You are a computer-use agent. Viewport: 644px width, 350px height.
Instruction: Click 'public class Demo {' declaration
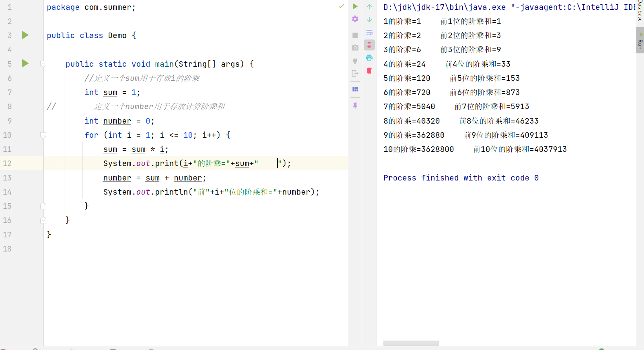point(91,35)
